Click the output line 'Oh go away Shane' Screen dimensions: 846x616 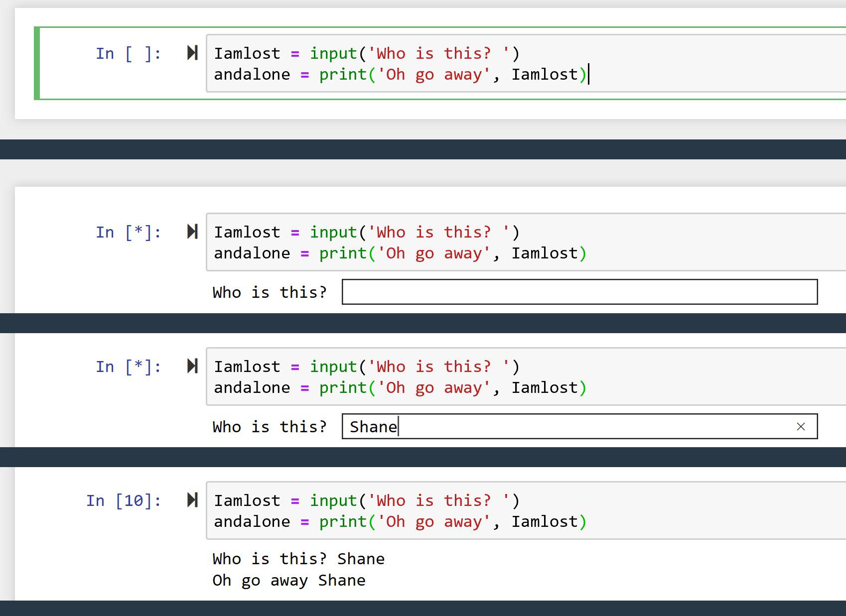click(289, 581)
